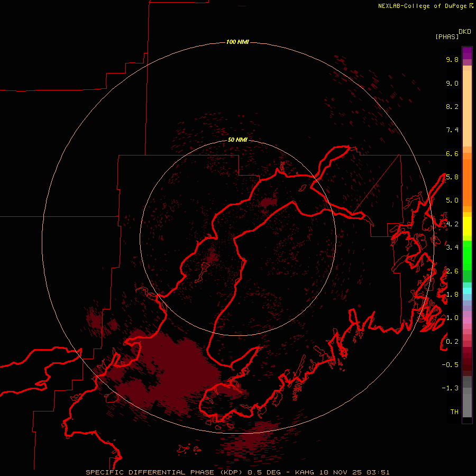Click the purple top segment of color bar
476x476 pixels.
pyautogui.click(x=467, y=53)
